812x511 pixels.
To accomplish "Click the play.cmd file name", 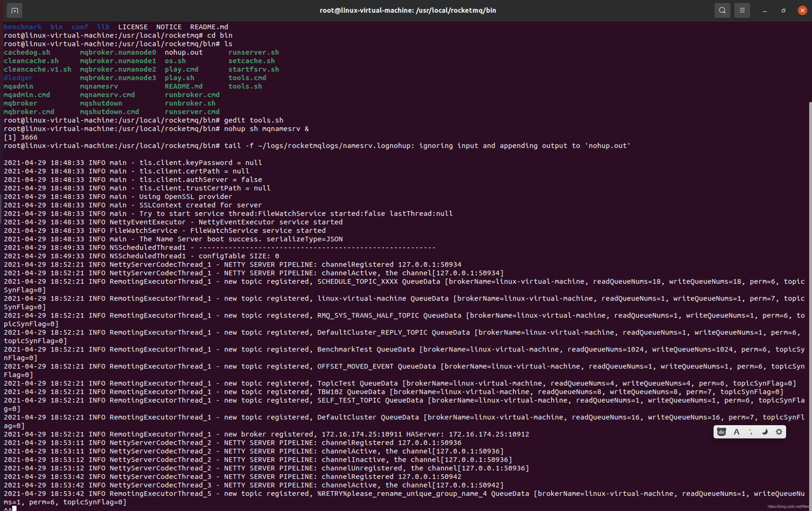I will [181, 69].
